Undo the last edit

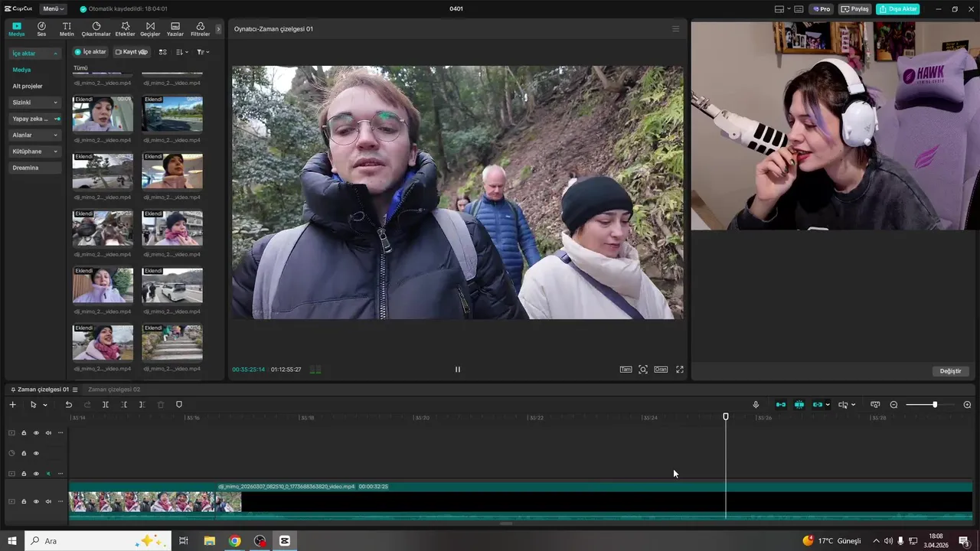(68, 405)
